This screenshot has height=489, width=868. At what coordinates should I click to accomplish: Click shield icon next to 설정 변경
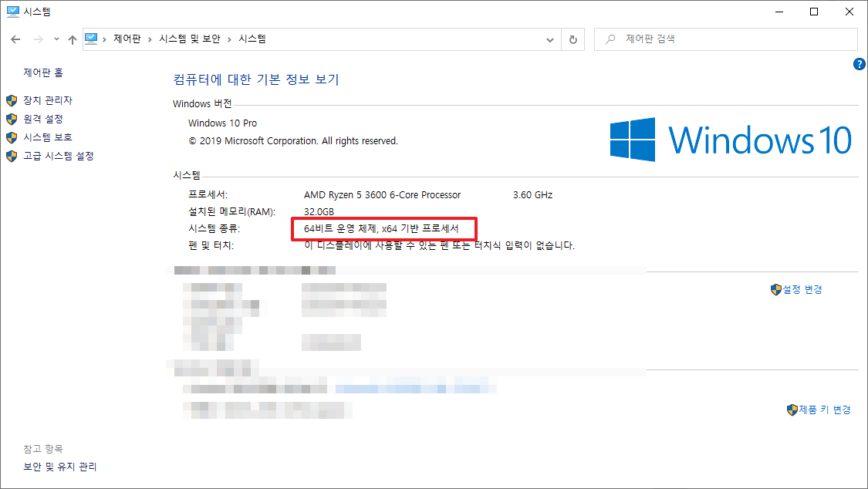tap(775, 290)
